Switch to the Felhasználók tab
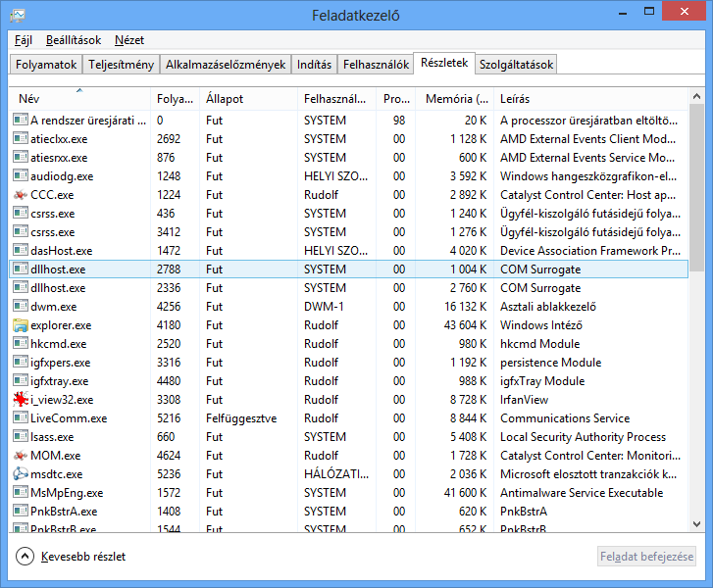713x588 pixels. coord(376,65)
